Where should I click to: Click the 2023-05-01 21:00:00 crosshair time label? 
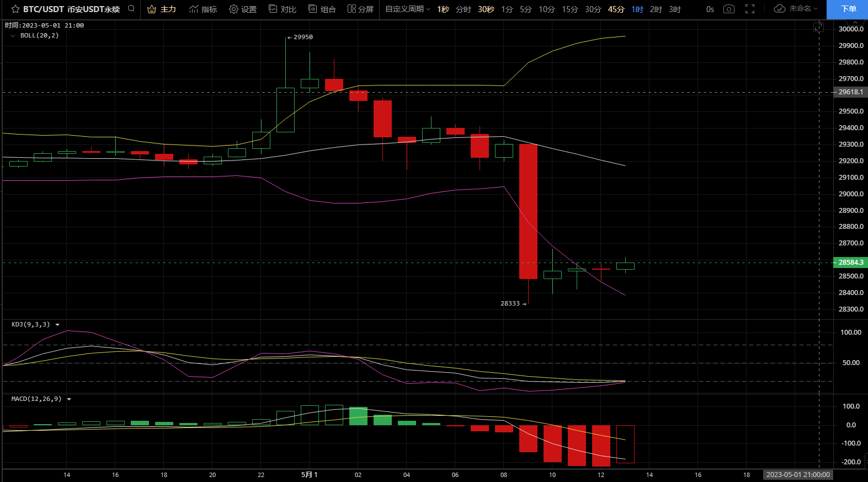(x=798, y=475)
